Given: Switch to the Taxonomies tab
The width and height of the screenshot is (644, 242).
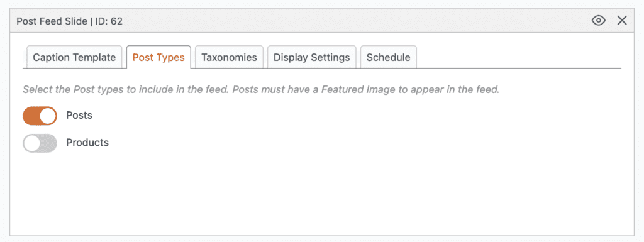Looking at the screenshot, I should coord(229,57).
